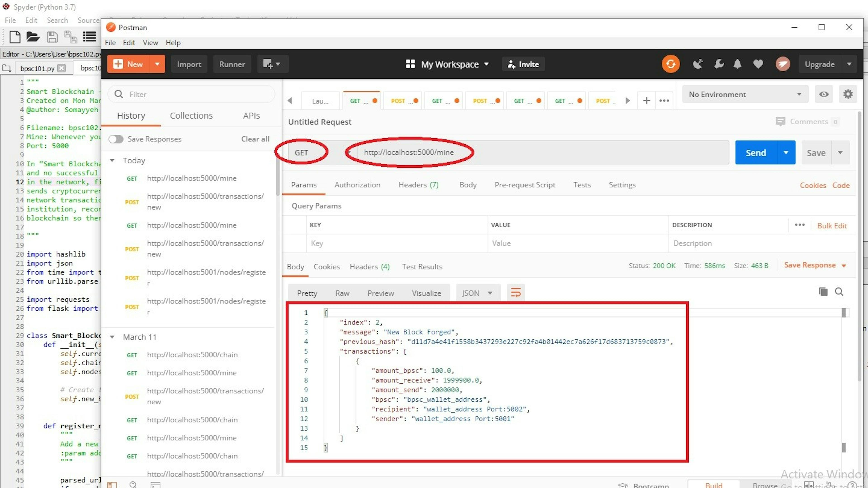Open console icon in Postman status bar

coord(155,485)
